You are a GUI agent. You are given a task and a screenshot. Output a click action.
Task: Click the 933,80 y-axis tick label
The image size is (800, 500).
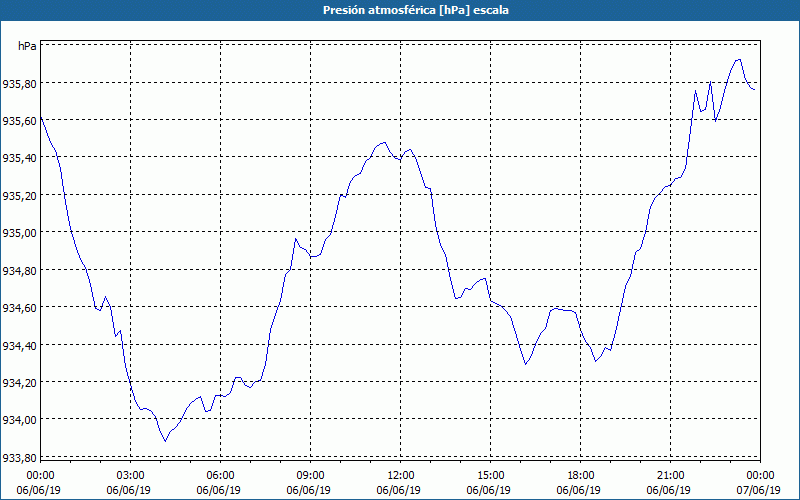tap(20, 457)
